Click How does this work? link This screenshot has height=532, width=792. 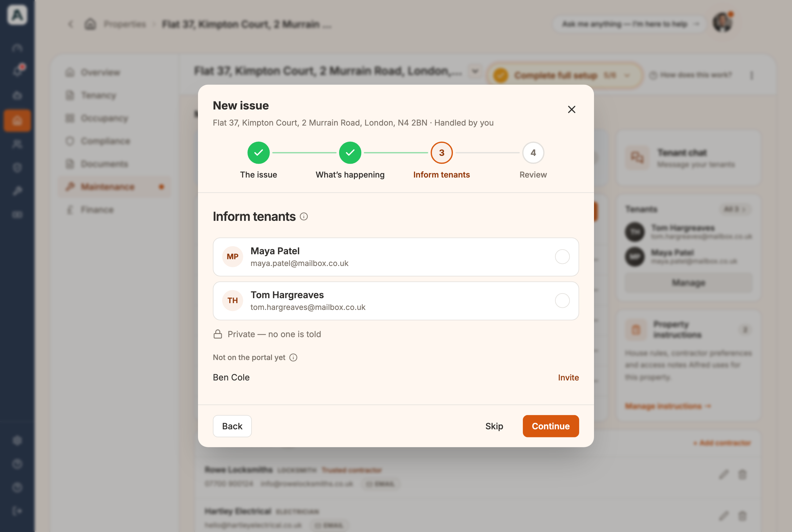691,75
